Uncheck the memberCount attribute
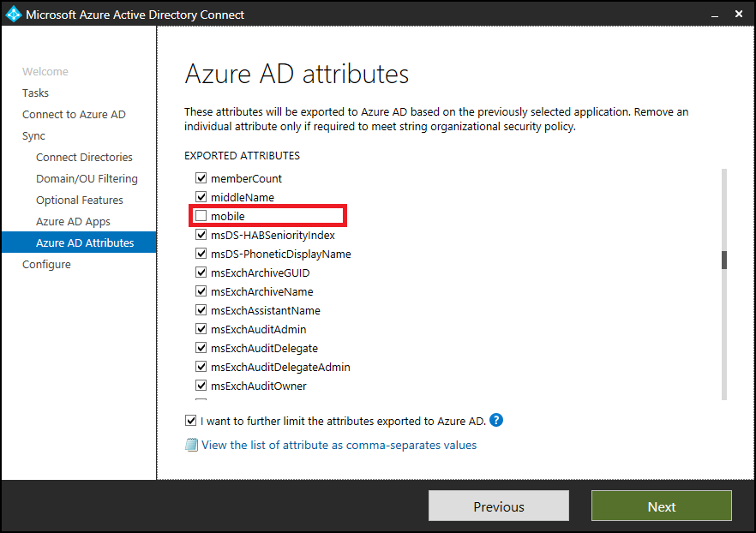The height and width of the screenshot is (533, 756). (x=201, y=178)
